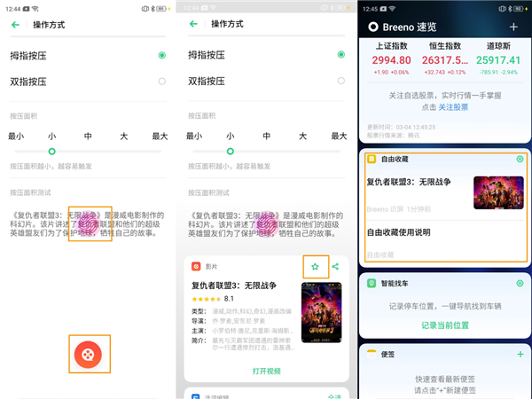Open settings gear of 自由收藏 card
Viewport: 532px width, 399px height.
coord(520,160)
